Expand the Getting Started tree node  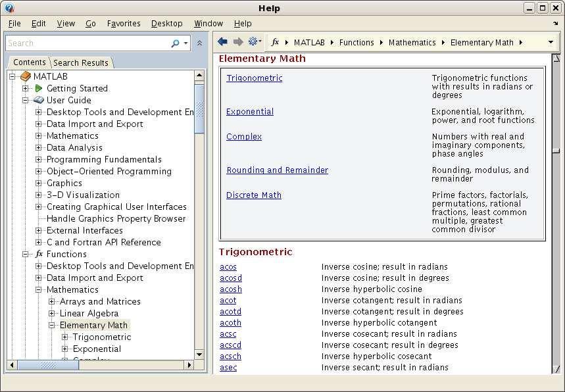click(25, 88)
